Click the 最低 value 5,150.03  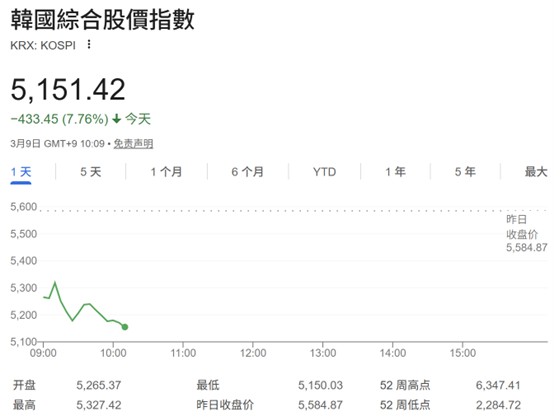[x=320, y=385]
